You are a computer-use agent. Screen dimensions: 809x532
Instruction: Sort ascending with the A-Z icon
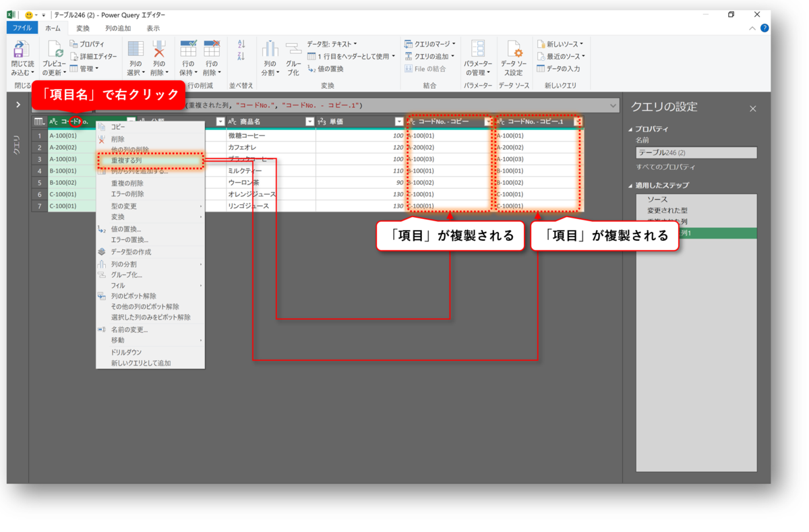(241, 44)
